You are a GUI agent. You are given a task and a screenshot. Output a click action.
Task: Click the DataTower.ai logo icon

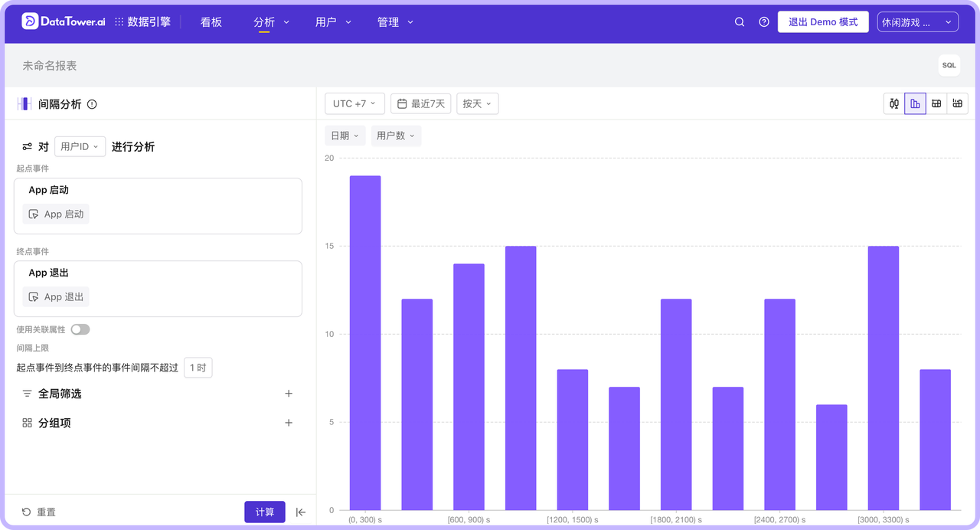point(30,21)
